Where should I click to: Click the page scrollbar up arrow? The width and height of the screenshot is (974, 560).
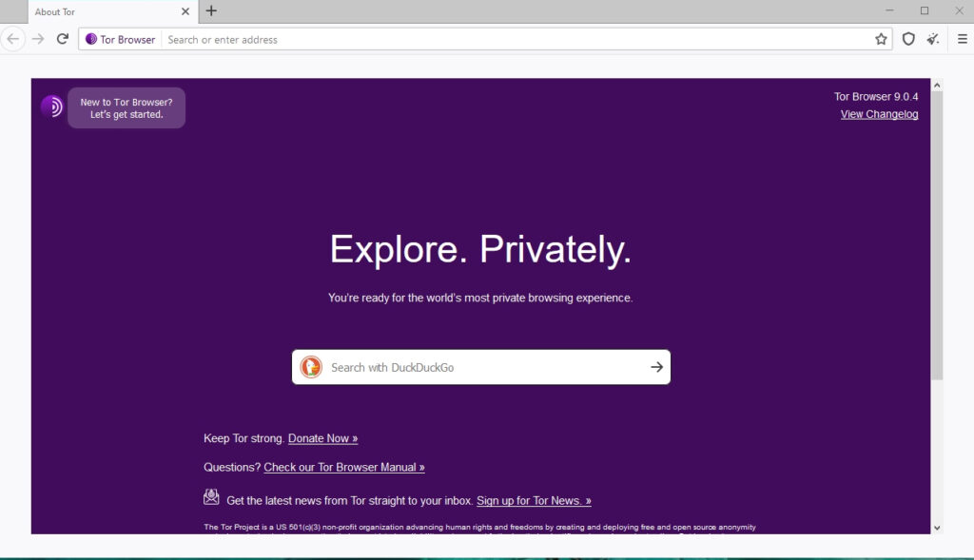click(937, 85)
